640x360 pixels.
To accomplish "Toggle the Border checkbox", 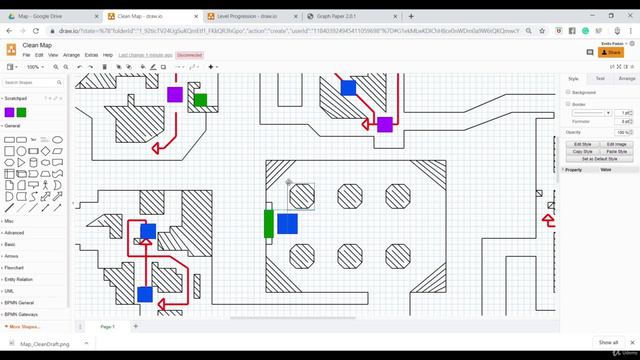I will 568,104.
